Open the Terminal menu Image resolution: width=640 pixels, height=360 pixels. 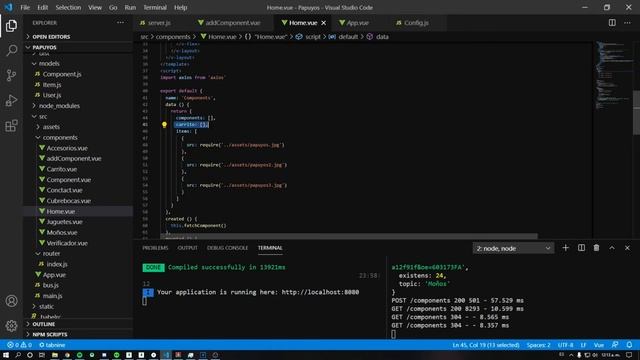(x=155, y=7)
